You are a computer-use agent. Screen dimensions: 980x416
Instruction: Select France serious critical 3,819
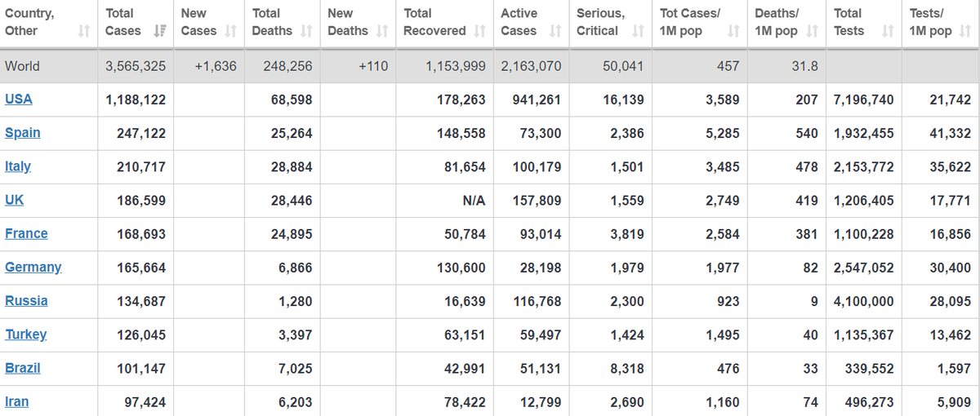click(627, 233)
